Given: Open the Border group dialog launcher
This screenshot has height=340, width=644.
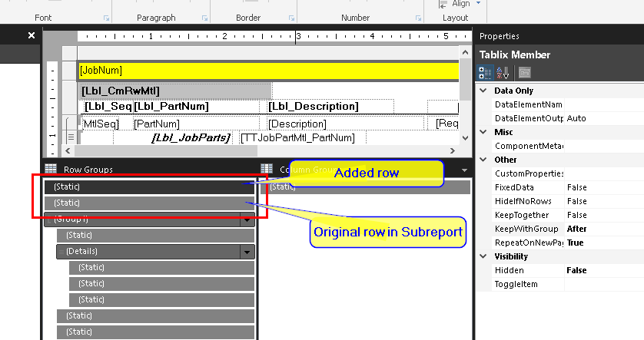Looking at the screenshot, I should tap(291, 18).
